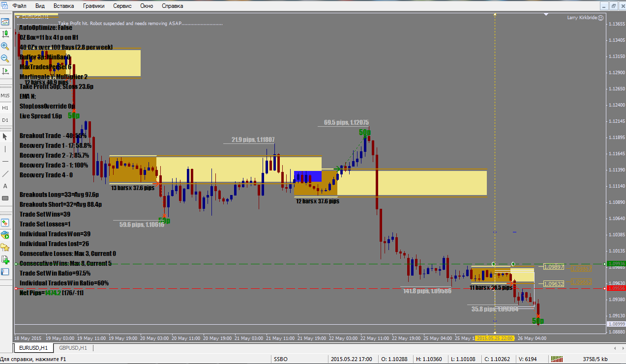Image resolution: width=626 pixels, height=364 pixels.
Task: Switch timeframe to H1
Action: click(5, 108)
